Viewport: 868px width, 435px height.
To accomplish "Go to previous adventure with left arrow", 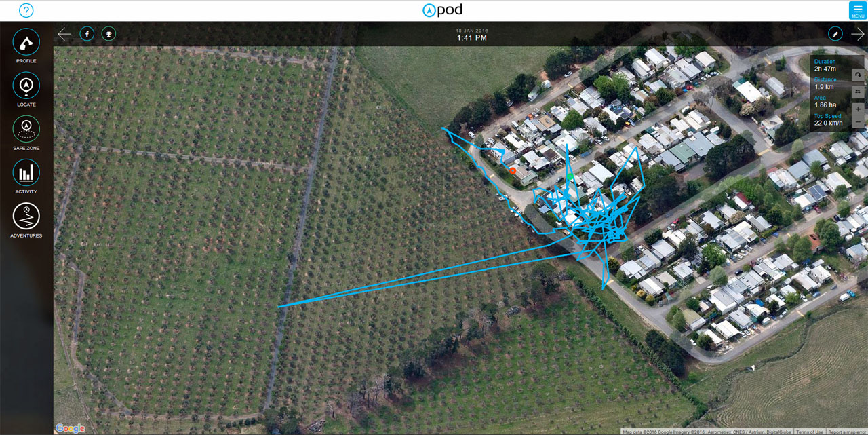I will click(64, 33).
